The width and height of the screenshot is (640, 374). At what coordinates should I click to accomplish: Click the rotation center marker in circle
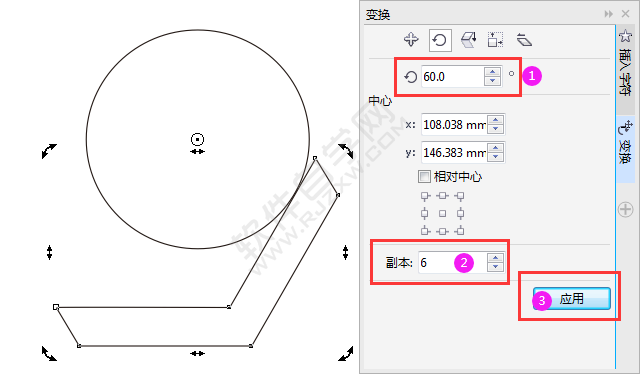(198, 140)
